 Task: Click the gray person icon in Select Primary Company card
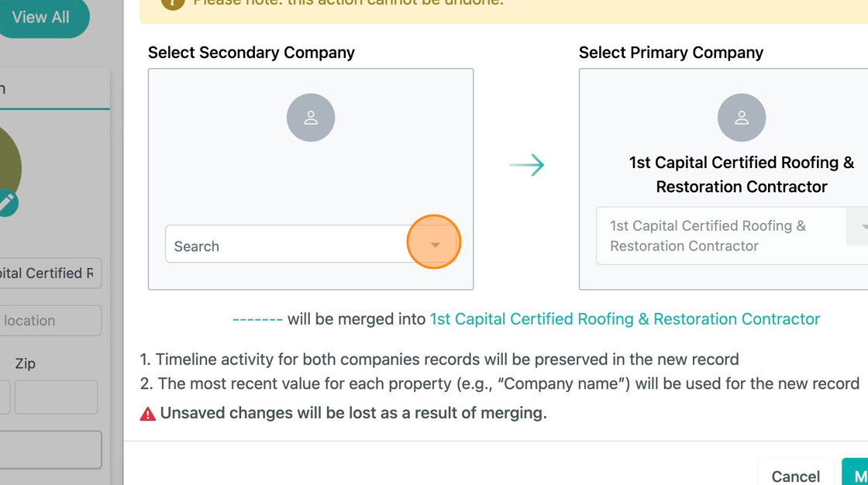(x=742, y=117)
